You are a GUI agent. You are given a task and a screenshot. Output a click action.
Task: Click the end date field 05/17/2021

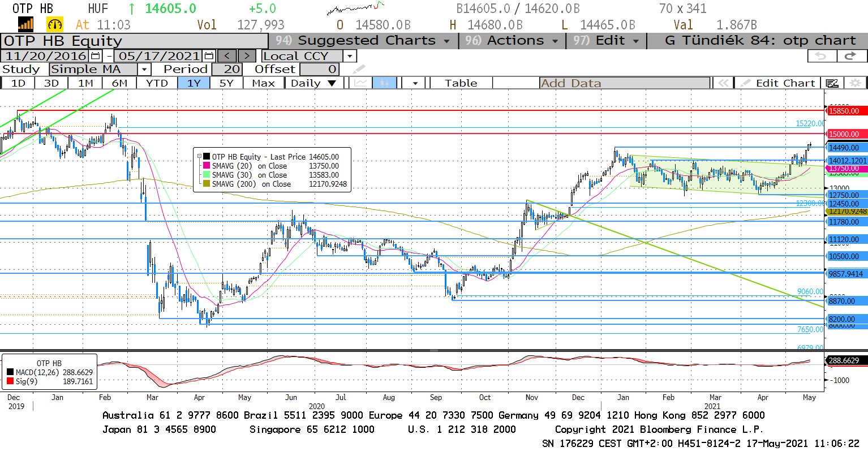(159, 56)
